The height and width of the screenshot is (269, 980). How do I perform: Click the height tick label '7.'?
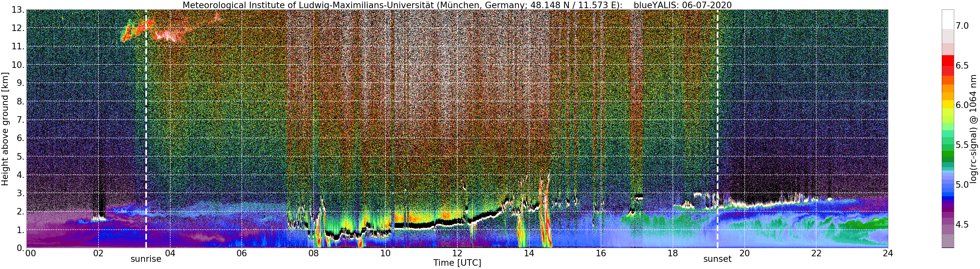pyautogui.click(x=20, y=120)
